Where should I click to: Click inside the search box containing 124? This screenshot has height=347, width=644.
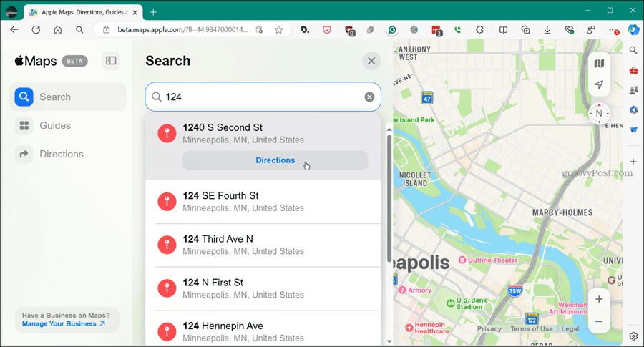[x=263, y=97]
